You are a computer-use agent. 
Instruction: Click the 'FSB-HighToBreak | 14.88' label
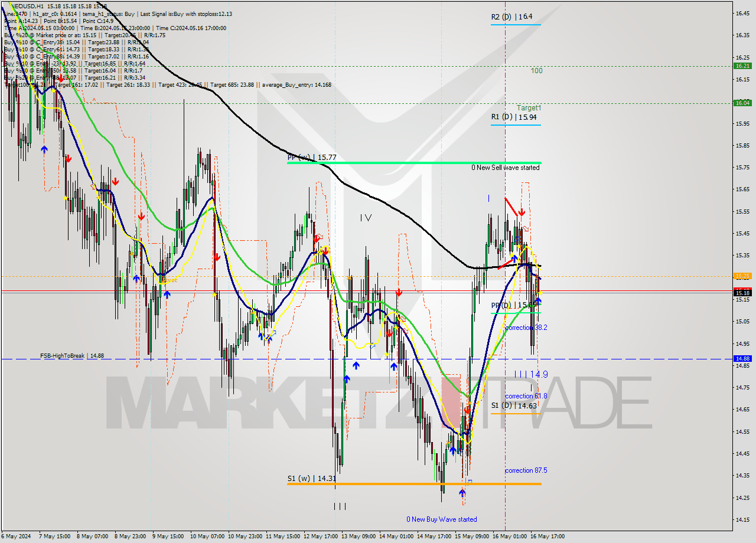(x=72, y=356)
